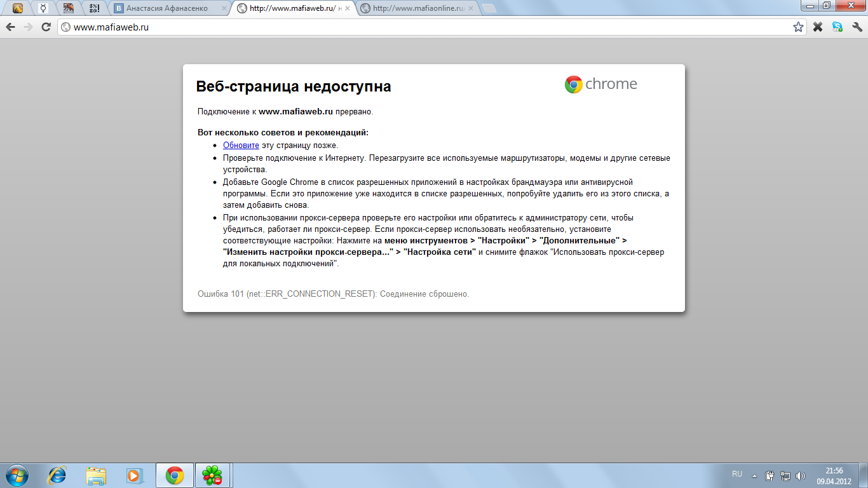Click the globe icon in the address bar
Viewport: 868px width, 488px height.
tap(65, 27)
